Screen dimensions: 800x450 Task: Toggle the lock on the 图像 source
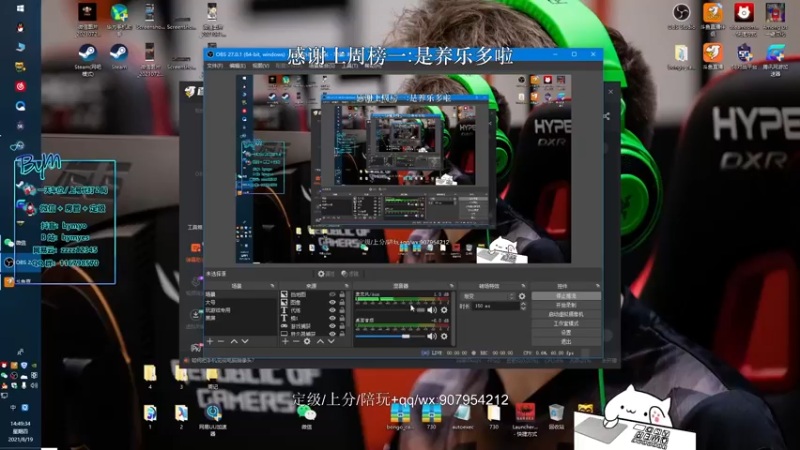click(x=342, y=303)
